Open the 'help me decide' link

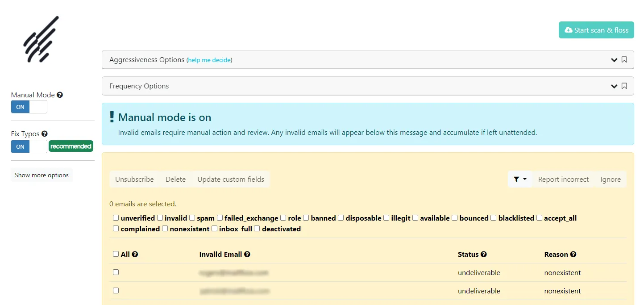pos(209,60)
